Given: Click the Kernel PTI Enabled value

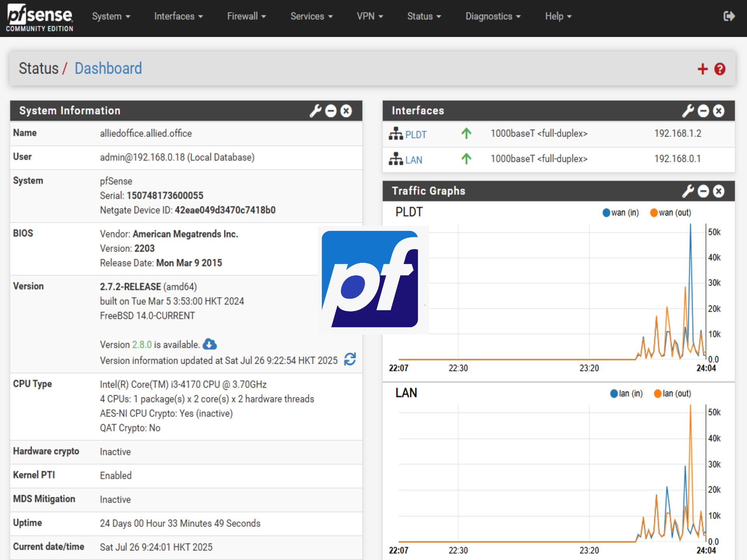Looking at the screenshot, I should 116,476.
